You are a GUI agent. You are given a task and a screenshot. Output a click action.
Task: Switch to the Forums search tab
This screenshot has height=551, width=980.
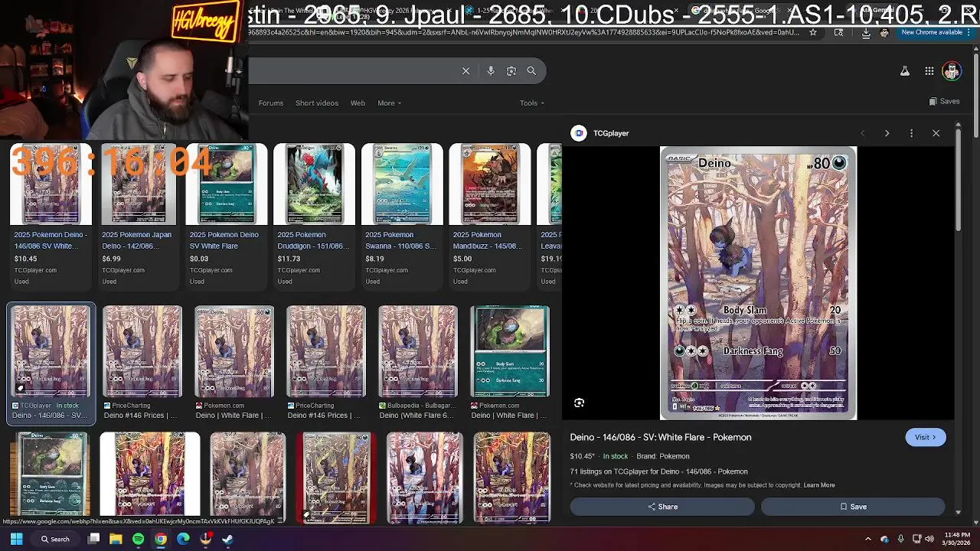click(x=271, y=103)
